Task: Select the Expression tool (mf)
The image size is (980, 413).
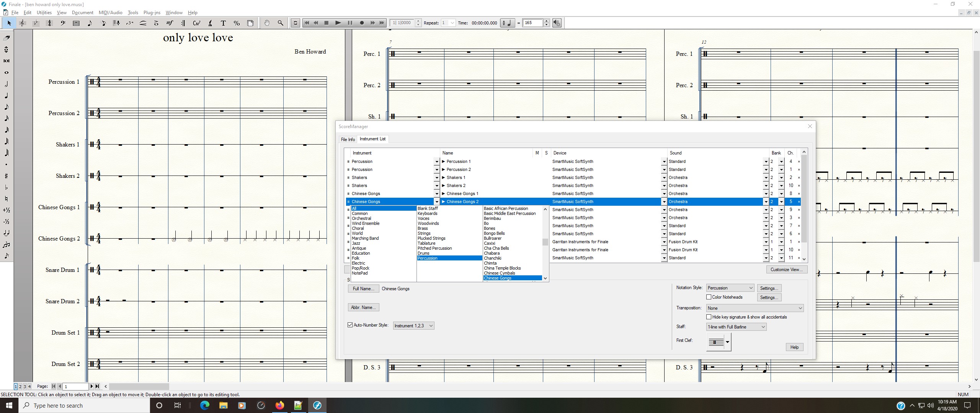Action: click(x=170, y=23)
